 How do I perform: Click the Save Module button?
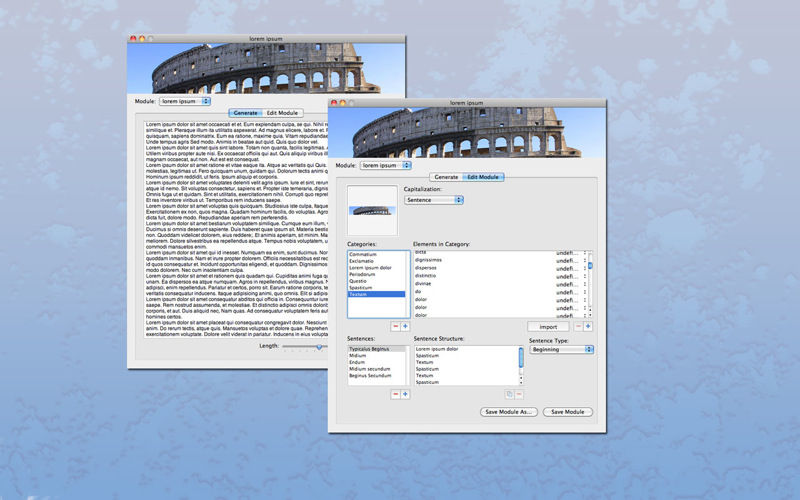coord(568,412)
